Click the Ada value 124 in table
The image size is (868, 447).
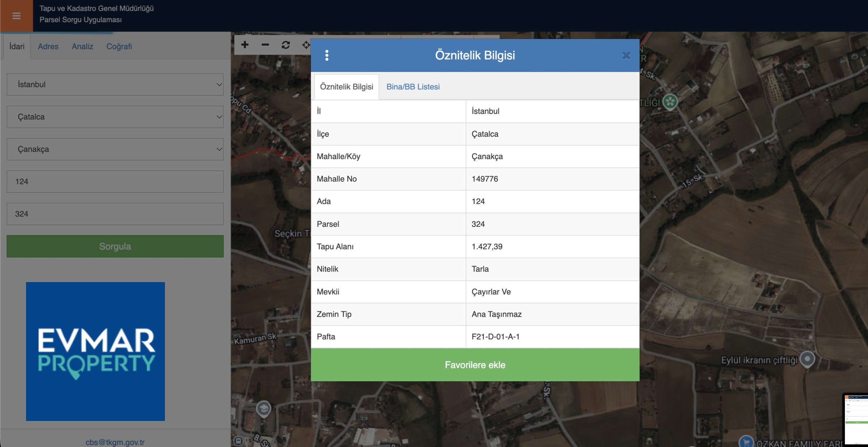pos(478,201)
